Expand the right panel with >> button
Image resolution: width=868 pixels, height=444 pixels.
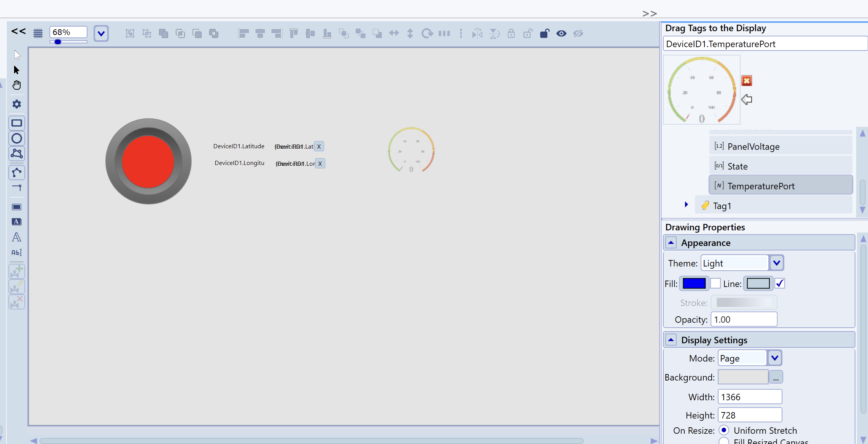point(650,14)
